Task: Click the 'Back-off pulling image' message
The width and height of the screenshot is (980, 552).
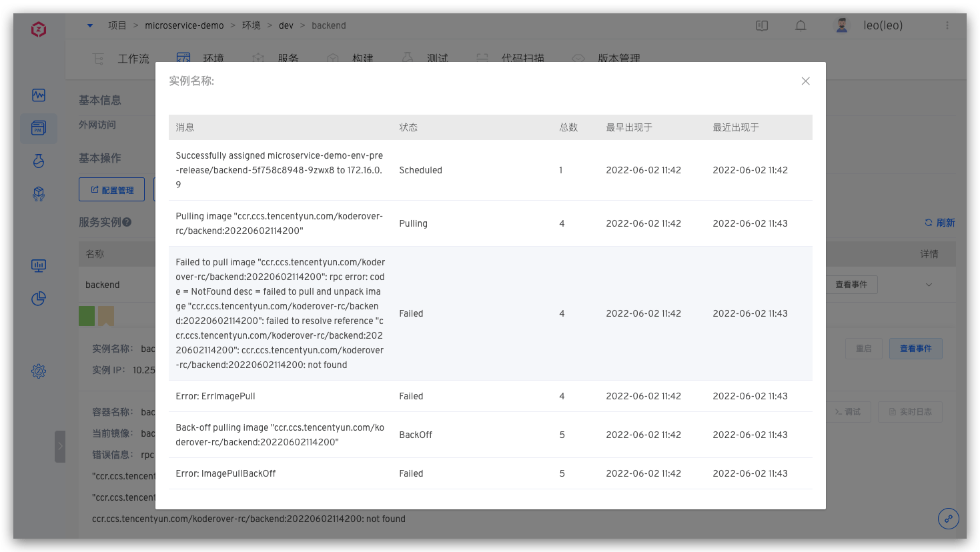Action: (x=280, y=435)
